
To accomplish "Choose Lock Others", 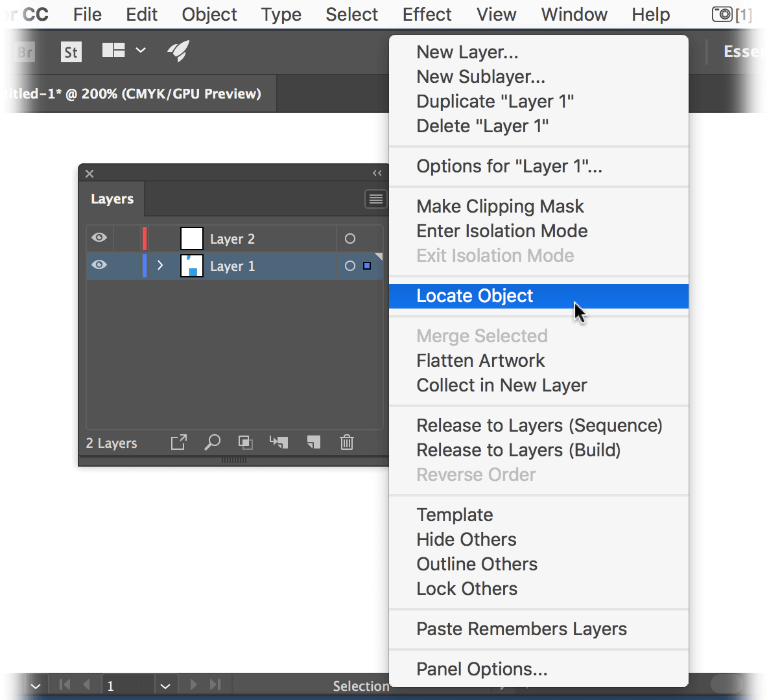I will pos(539,589).
